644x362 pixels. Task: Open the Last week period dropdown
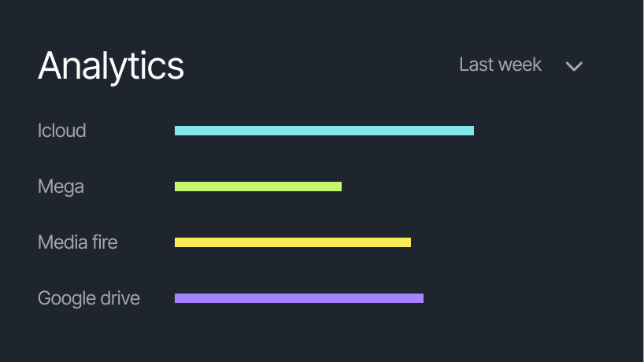click(527, 65)
